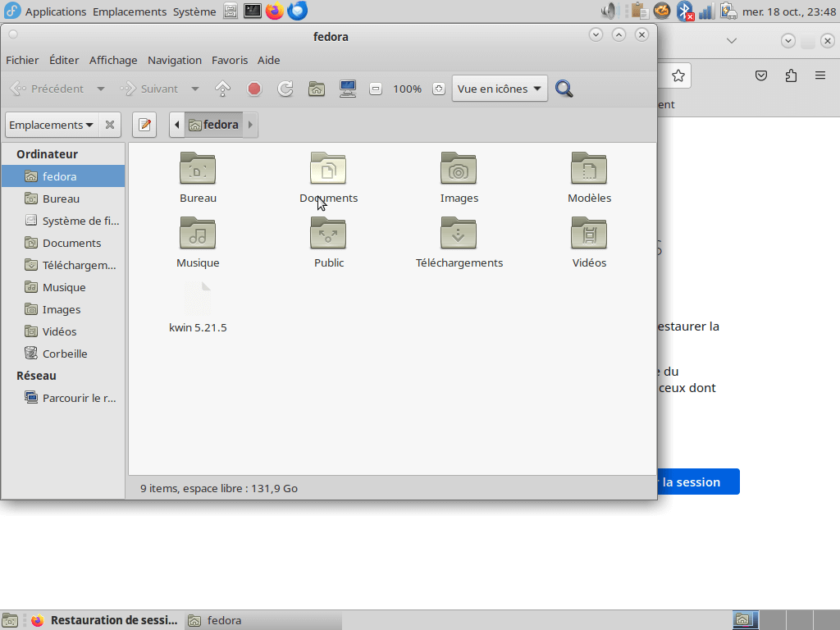Select Téléchargements in the sidebar
This screenshot has width=840, height=630.
63,265
